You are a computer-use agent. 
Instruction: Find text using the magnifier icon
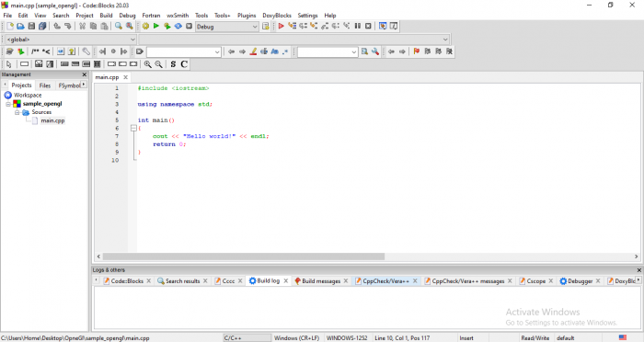[119, 27]
